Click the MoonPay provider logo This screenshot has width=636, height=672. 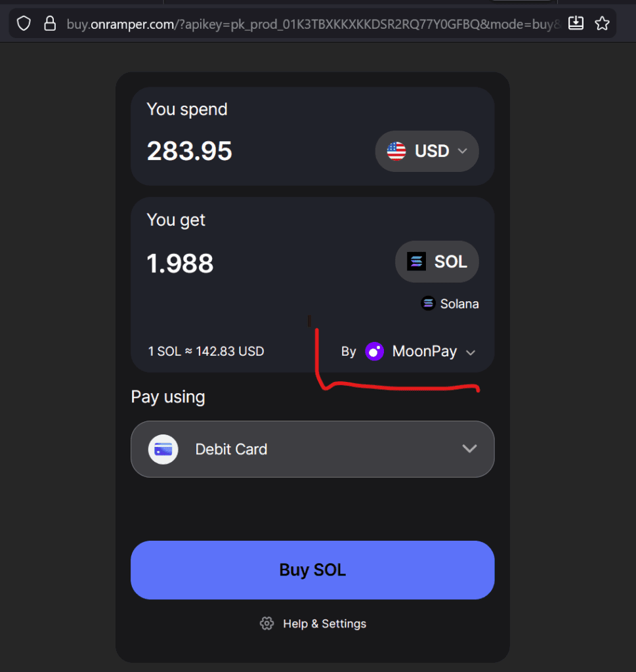click(x=374, y=351)
